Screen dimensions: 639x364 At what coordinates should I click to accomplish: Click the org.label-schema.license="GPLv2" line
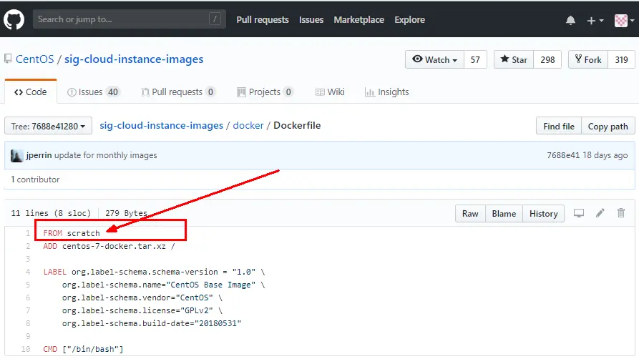tap(142, 310)
